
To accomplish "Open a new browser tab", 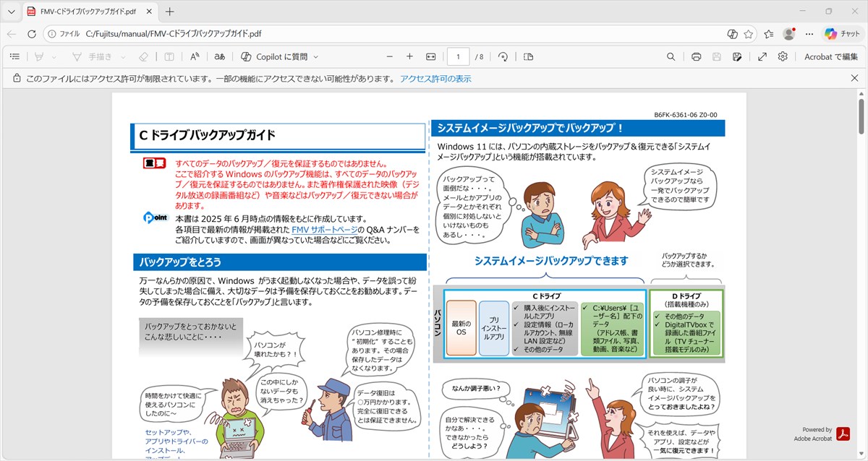I will [170, 12].
